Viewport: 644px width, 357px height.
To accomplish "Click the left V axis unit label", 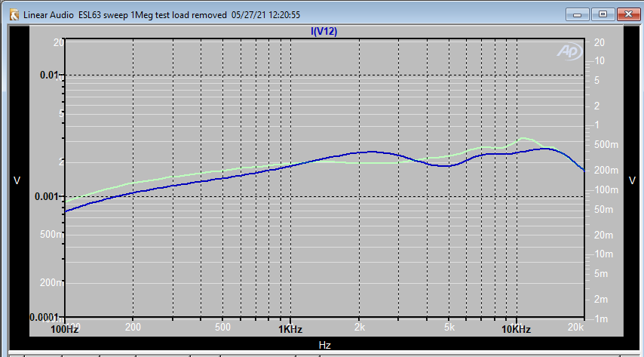I will (x=17, y=180).
